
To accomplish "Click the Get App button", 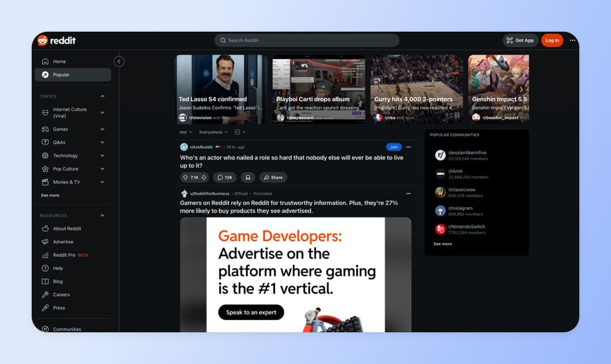I will click(x=520, y=40).
